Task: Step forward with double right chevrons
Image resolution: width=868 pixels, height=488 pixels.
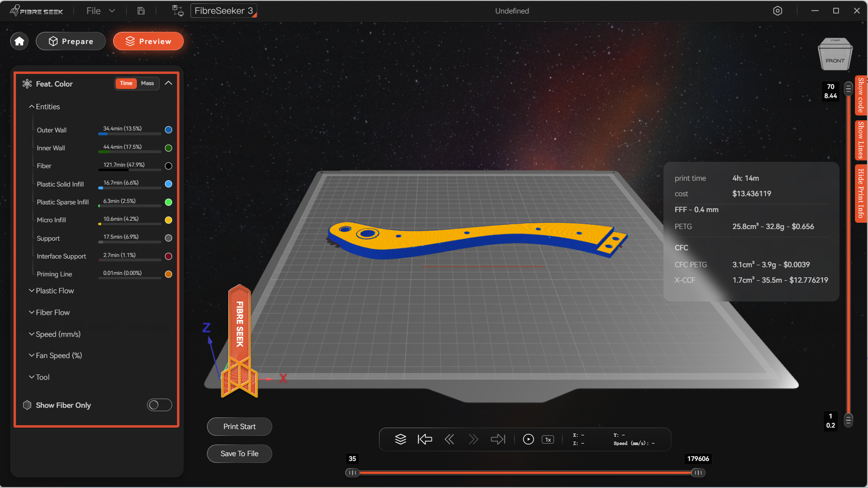Action: 473,439
